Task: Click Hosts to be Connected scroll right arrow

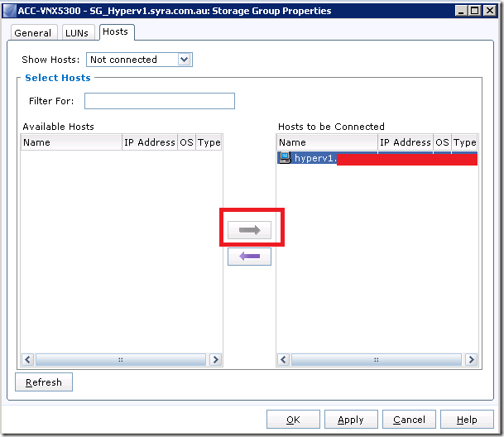Action: [471, 359]
